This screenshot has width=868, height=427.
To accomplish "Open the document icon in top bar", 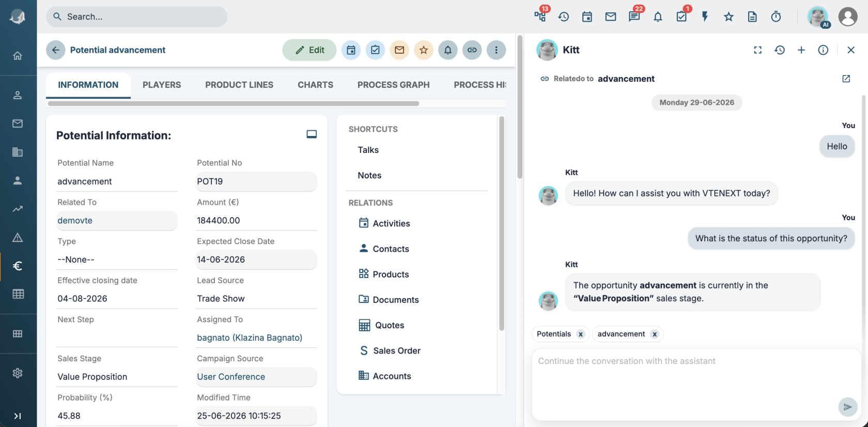I will coord(752,17).
